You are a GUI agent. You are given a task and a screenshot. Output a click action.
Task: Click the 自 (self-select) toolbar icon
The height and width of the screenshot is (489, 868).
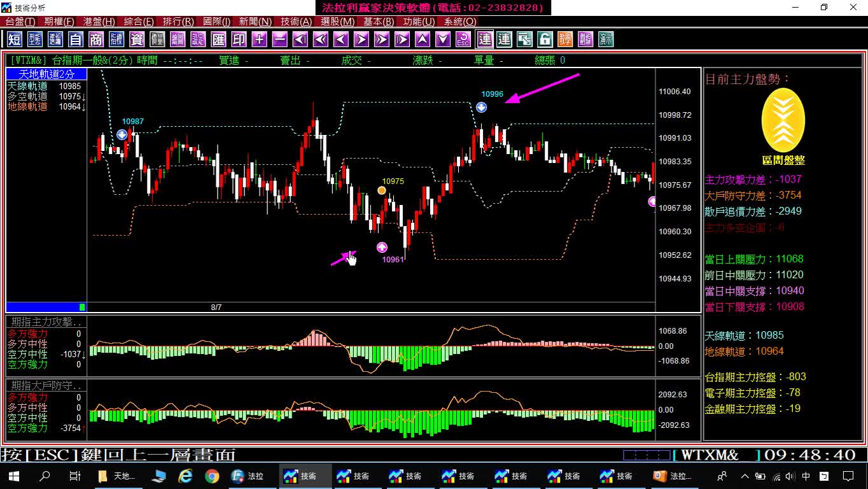pyautogui.click(x=76, y=39)
